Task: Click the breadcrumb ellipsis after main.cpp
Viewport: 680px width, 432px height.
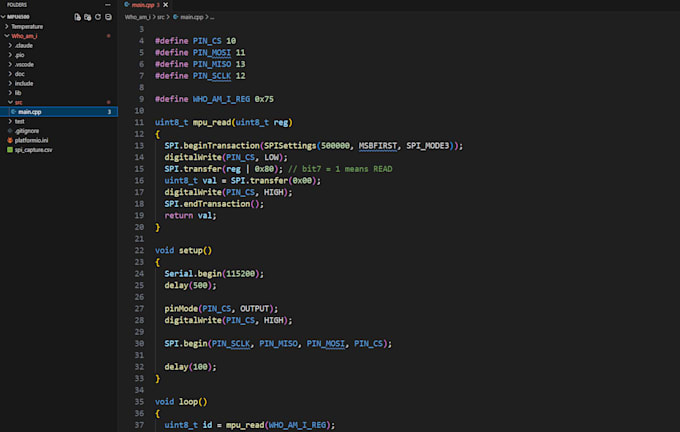Action: tap(212, 17)
